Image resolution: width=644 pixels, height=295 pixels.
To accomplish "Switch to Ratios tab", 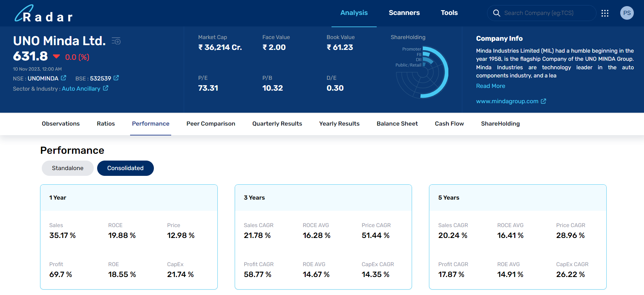I will click(x=106, y=124).
